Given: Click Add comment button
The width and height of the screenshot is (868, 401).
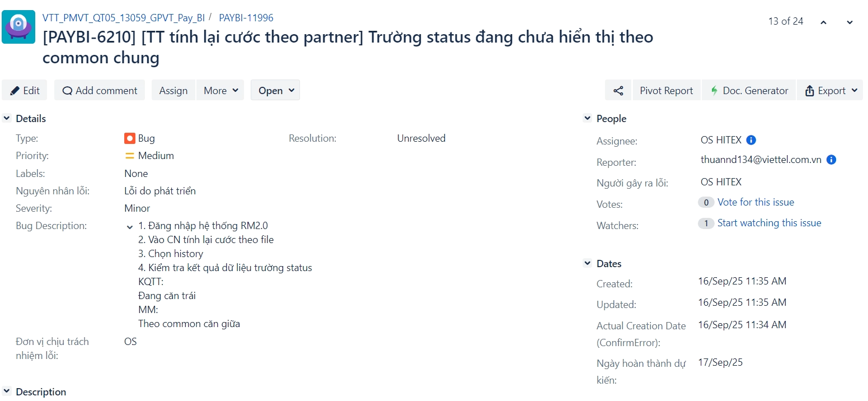Looking at the screenshot, I should pyautogui.click(x=100, y=91).
